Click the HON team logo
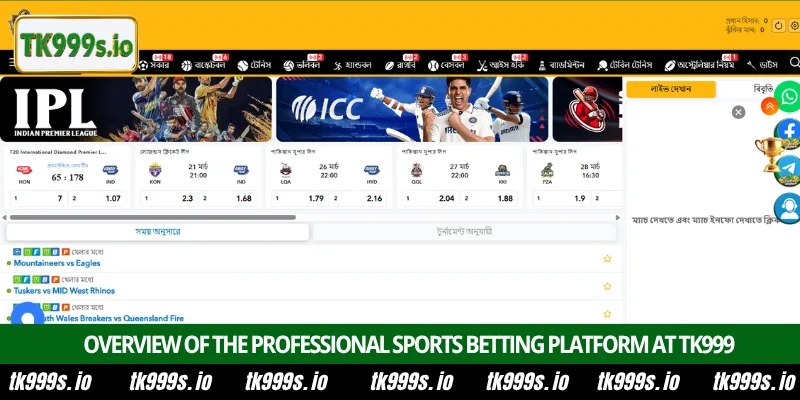The image size is (800, 400). pos(24,170)
